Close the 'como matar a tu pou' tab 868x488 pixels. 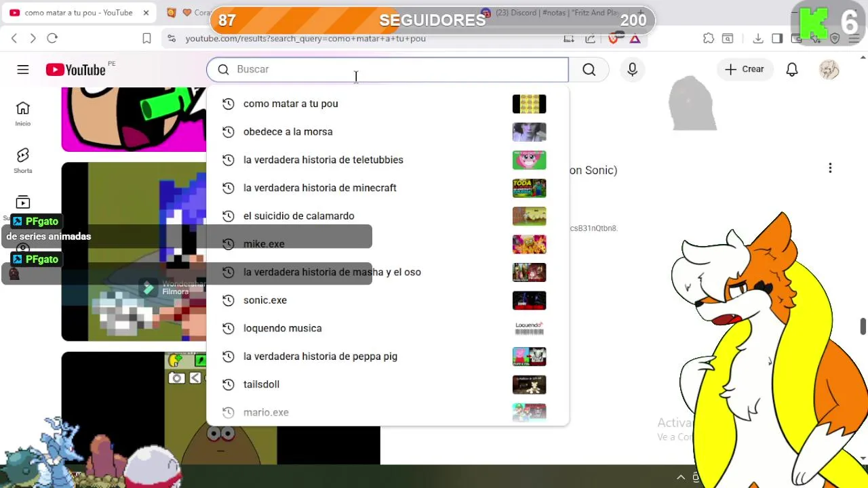click(x=146, y=13)
